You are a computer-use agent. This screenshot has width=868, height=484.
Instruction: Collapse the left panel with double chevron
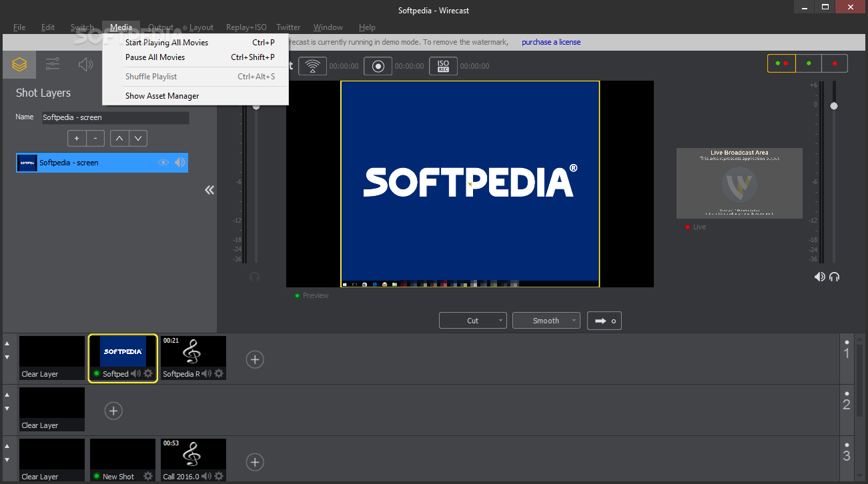click(x=209, y=190)
